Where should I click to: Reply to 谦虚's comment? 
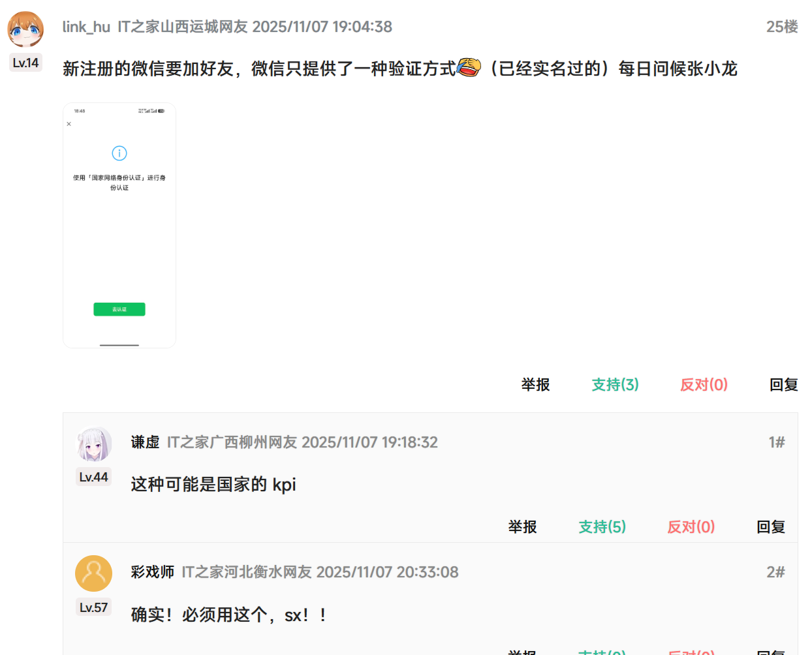click(x=771, y=527)
